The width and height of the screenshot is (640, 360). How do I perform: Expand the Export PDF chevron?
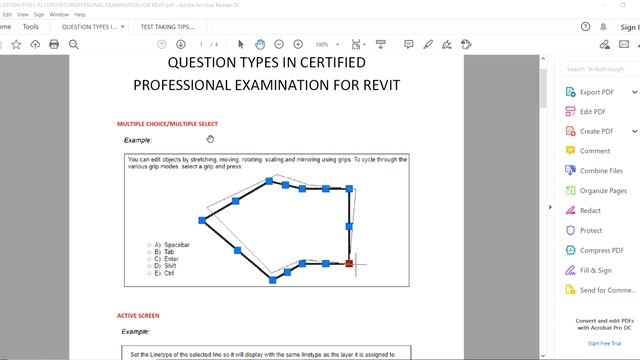(x=634, y=92)
